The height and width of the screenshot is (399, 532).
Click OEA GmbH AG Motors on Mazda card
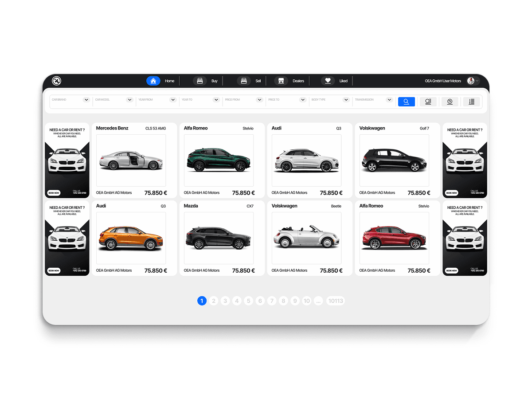pyautogui.click(x=202, y=270)
